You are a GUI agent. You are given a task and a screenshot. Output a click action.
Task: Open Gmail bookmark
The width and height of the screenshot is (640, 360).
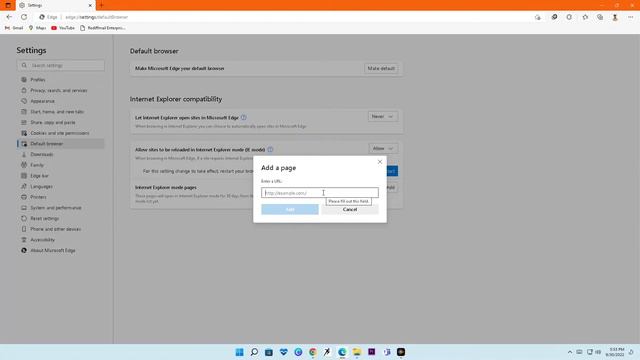[x=14, y=28]
